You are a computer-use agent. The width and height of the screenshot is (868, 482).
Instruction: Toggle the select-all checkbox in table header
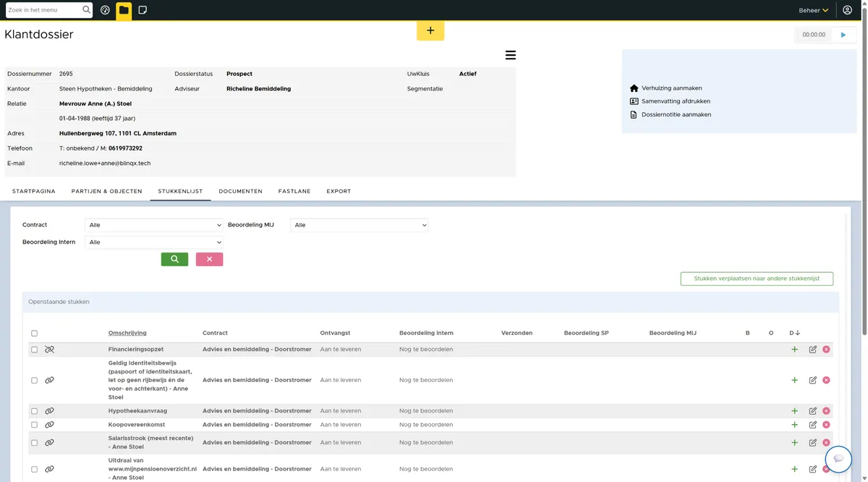coord(34,334)
